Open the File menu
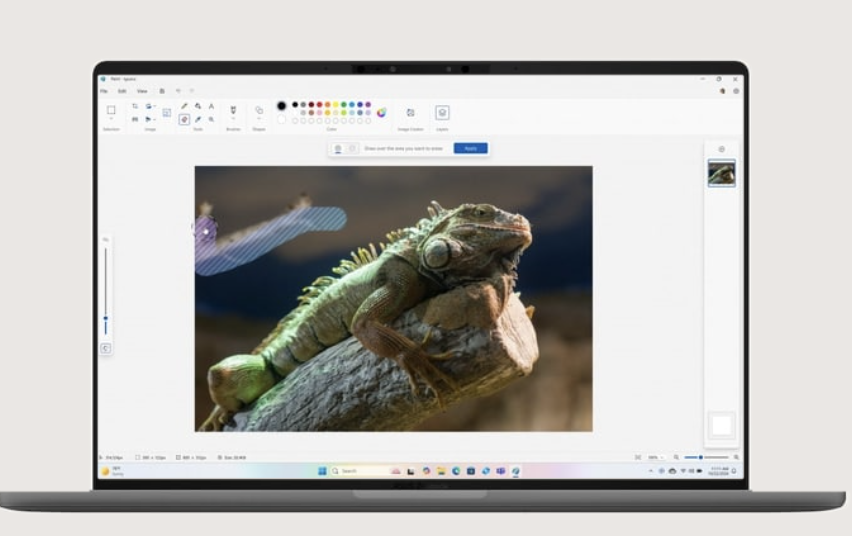852x536 pixels. [x=104, y=91]
